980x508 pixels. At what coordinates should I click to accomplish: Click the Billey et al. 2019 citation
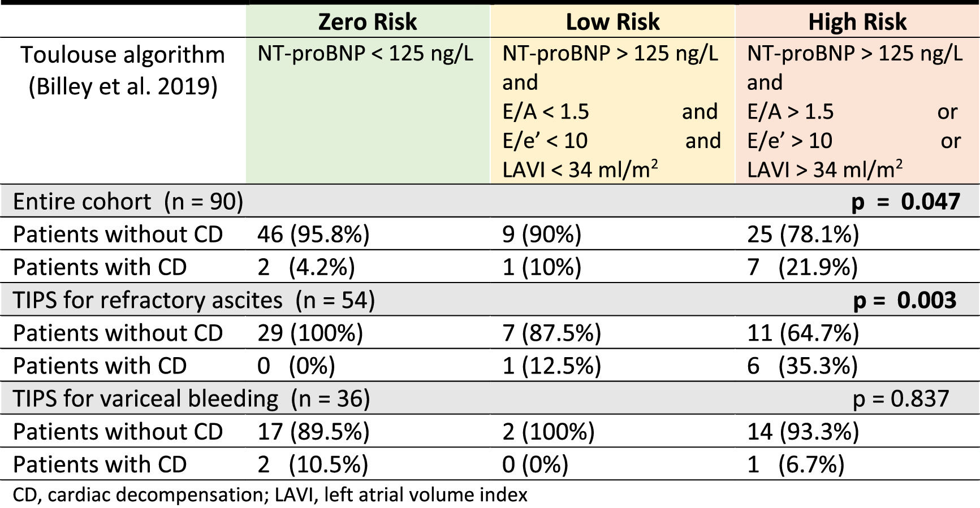point(123,86)
